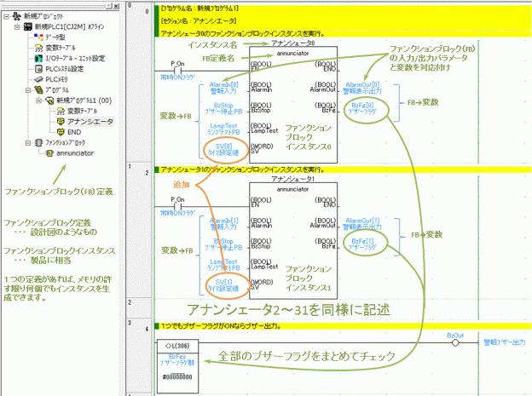Screen dimensions: 532x396
Task: Select the P_On contact in rung 1
Action: click(x=178, y=206)
